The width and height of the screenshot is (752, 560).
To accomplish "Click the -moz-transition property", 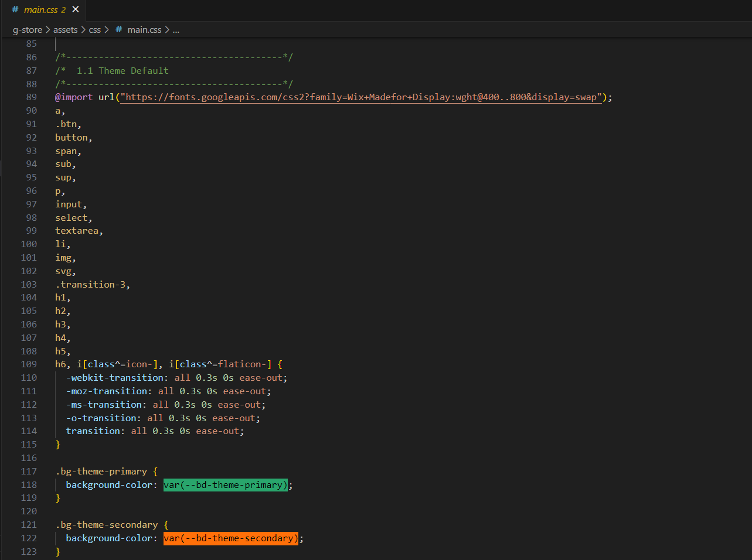I will (x=107, y=391).
